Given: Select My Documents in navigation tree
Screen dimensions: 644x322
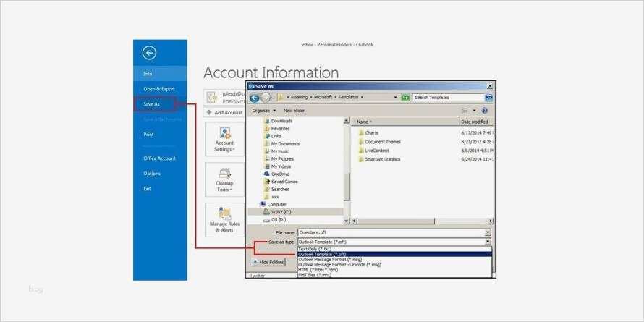Looking at the screenshot, I should coord(285,144).
